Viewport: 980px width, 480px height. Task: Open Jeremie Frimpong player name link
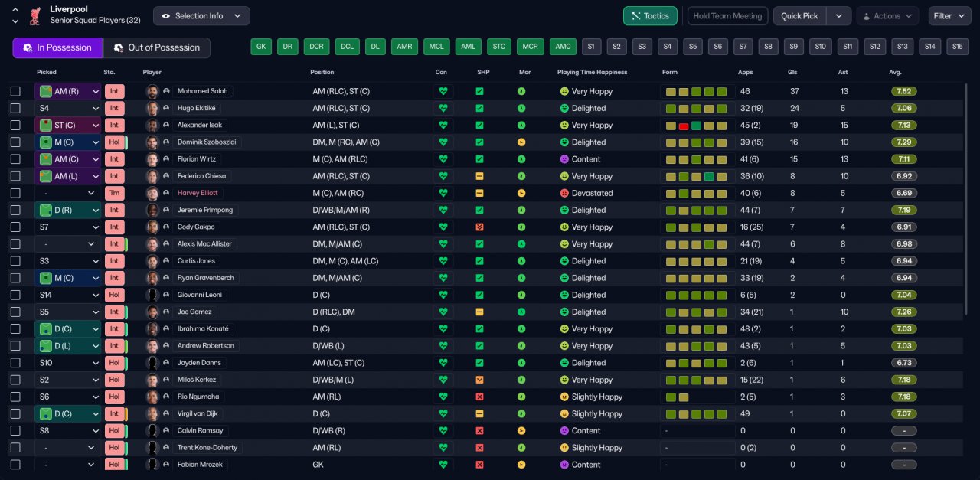pyautogui.click(x=205, y=210)
